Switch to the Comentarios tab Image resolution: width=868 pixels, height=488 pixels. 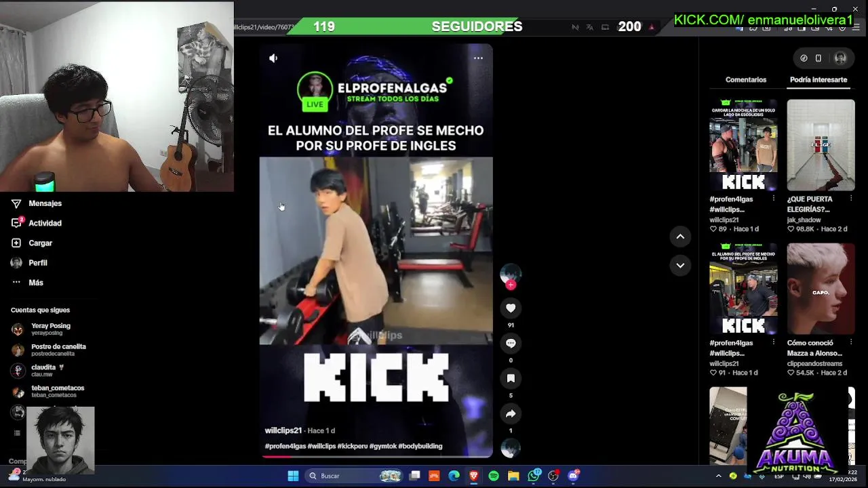(746, 80)
